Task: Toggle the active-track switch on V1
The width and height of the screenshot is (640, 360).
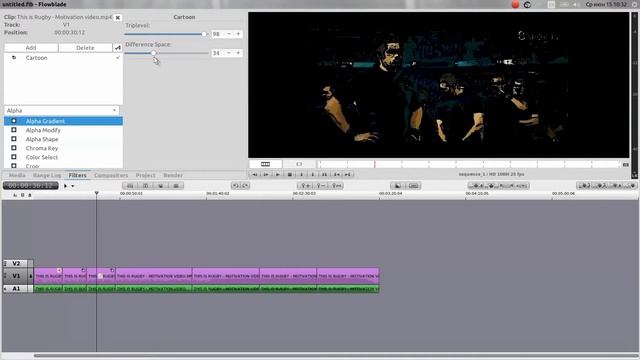Action: (x=30, y=276)
